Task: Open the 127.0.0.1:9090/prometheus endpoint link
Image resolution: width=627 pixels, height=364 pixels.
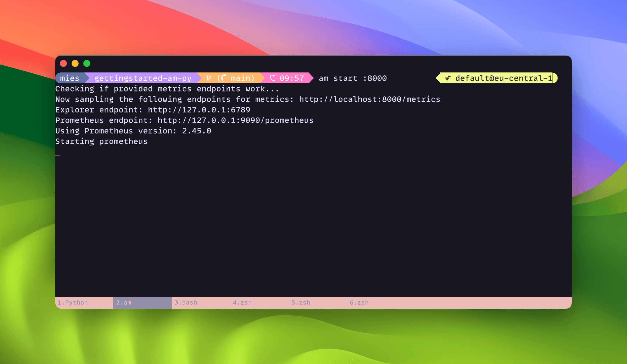Action: 235,120
